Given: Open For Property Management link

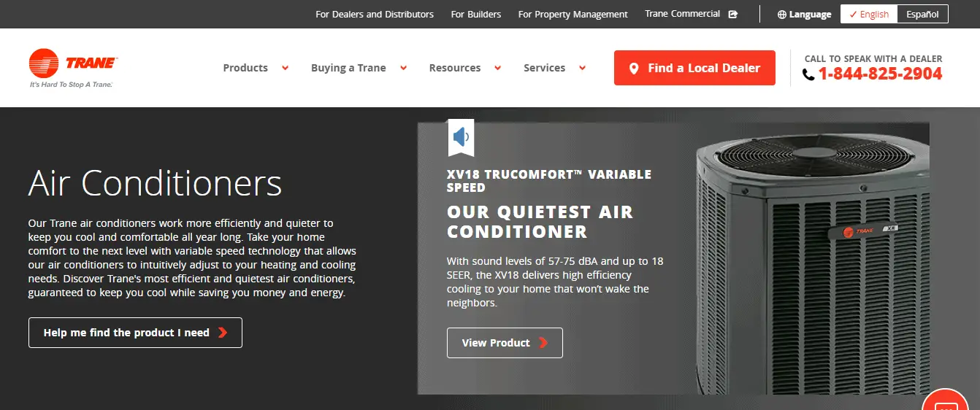Looking at the screenshot, I should tap(573, 14).
